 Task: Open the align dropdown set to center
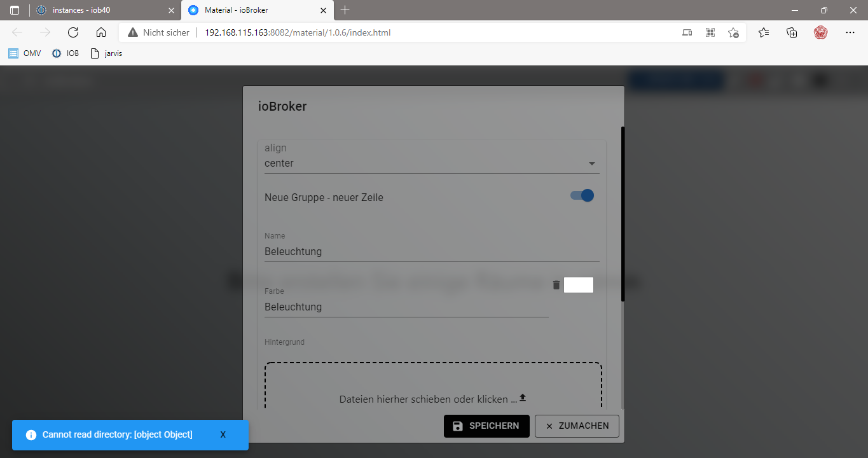point(432,163)
